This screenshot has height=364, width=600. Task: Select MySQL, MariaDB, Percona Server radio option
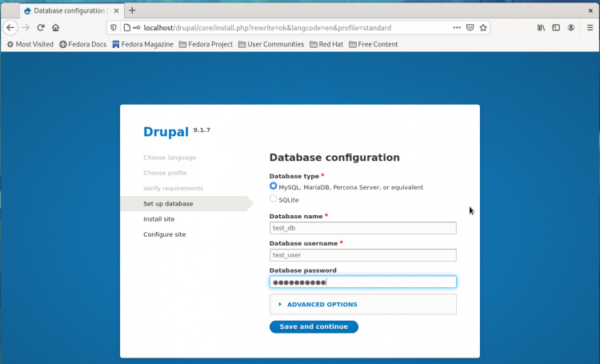click(274, 186)
